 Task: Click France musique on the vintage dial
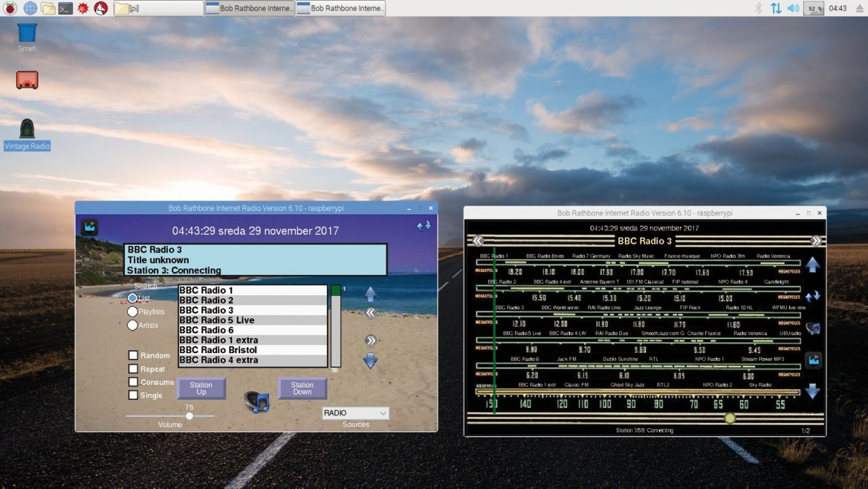684,256
